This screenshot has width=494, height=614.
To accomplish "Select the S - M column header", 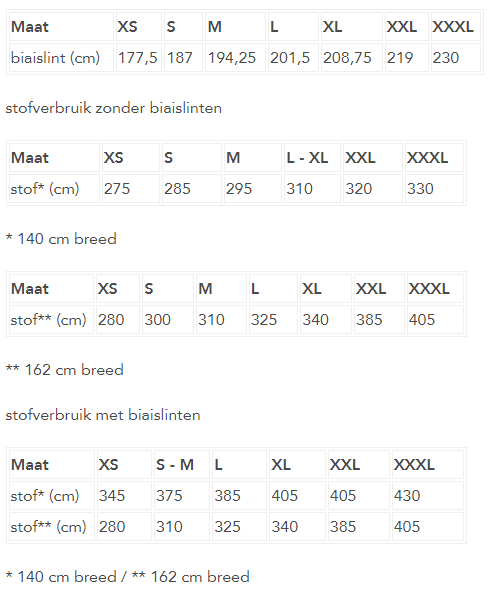I will click(175, 465).
